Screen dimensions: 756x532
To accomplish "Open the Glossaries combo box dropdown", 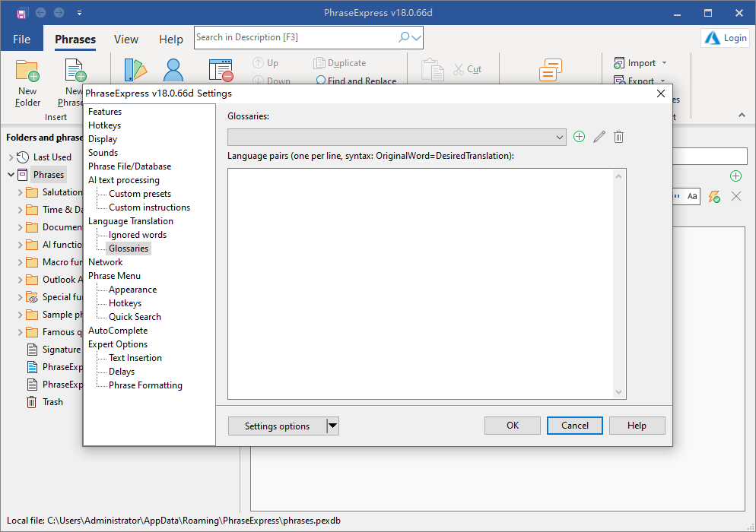I will coord(560,137).
